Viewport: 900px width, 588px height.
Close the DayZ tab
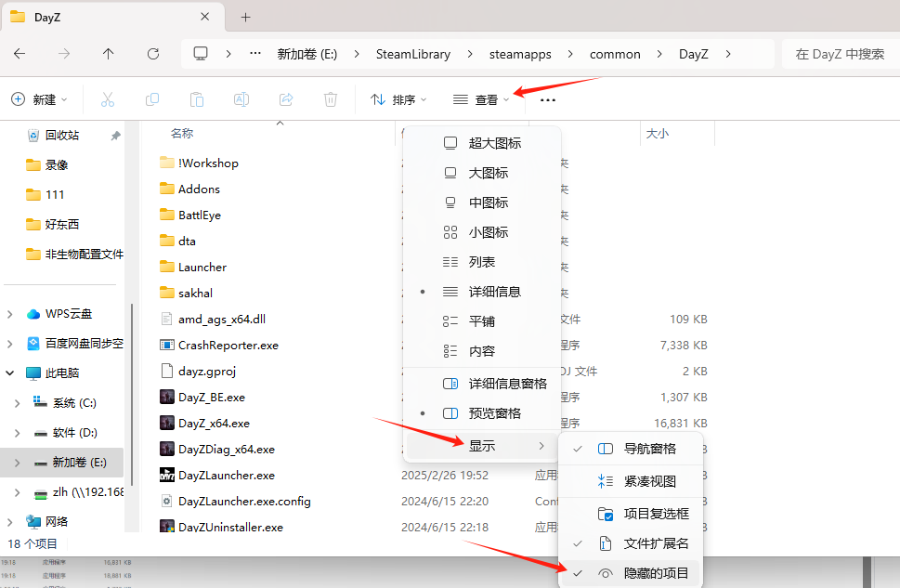point(205,18)
